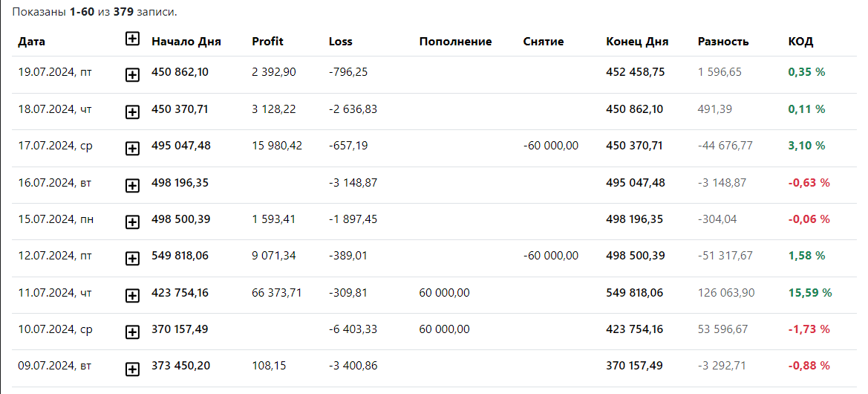
Task: Select the Profit column header
Action: coord(267,42)
